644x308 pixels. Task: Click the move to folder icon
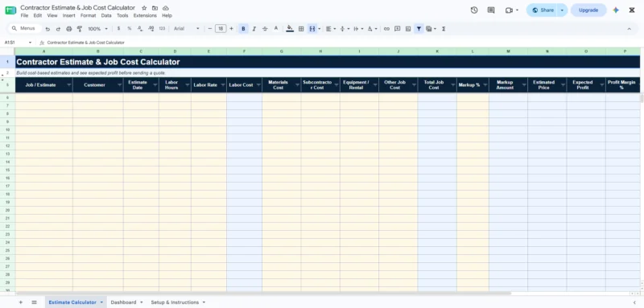tap(155, 8)
